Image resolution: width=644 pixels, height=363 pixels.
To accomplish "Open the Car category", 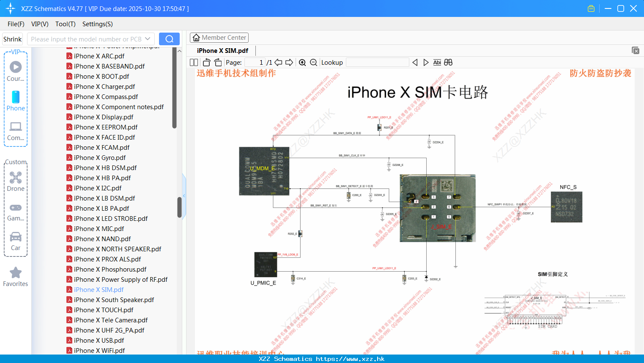I will (16, 241).
